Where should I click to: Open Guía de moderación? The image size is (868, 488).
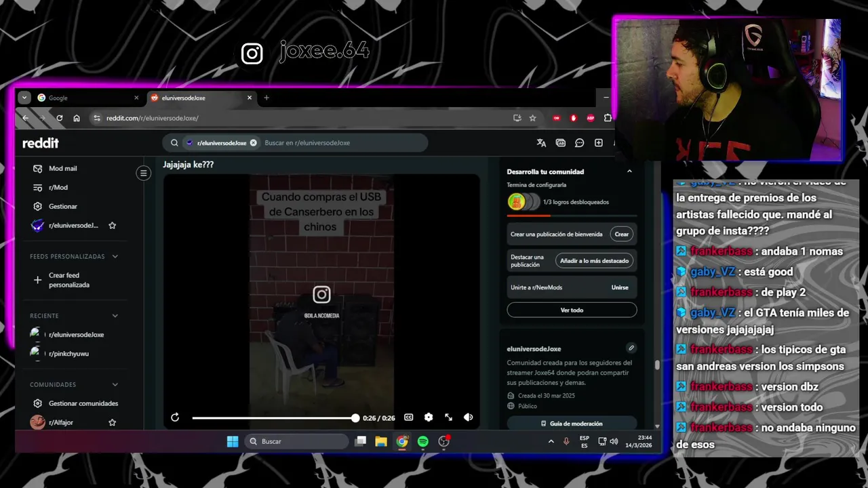(x=572, y=424)
